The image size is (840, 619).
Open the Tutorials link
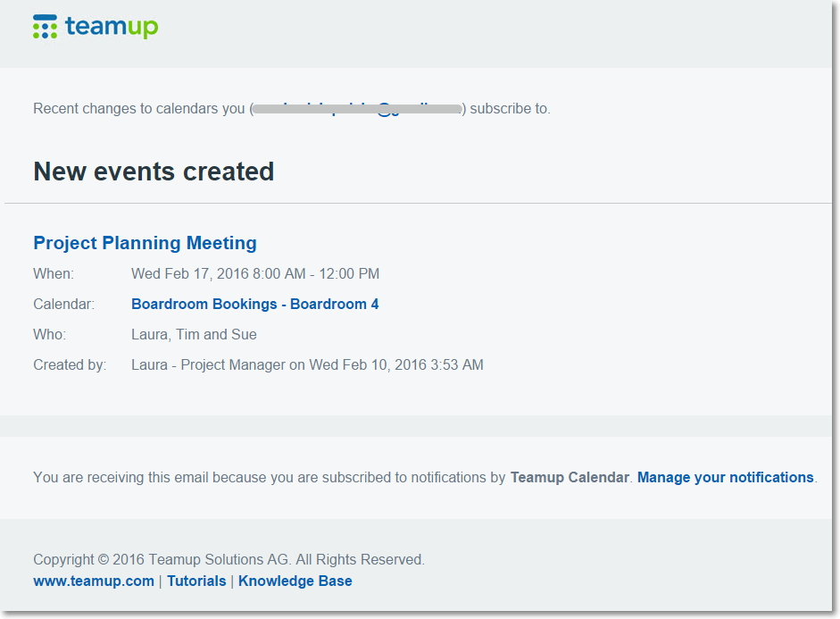pyautogui.click(x=196, y=581)
